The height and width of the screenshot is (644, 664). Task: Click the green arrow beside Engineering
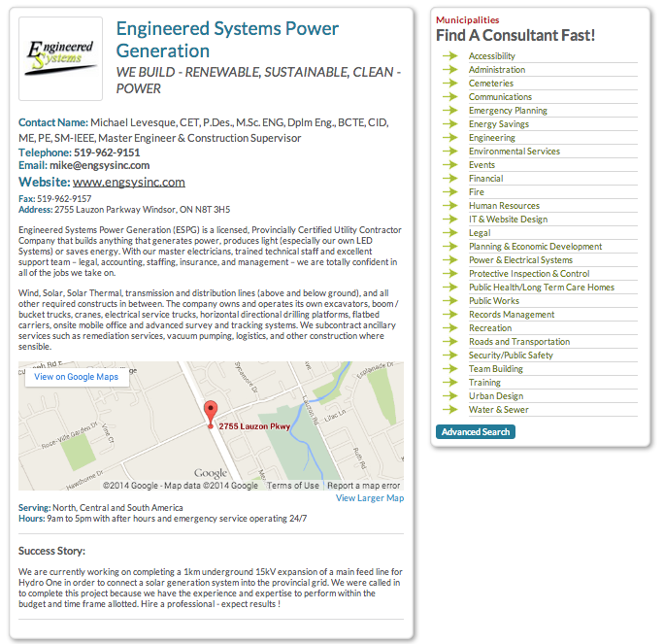click(x=450, y=138)
